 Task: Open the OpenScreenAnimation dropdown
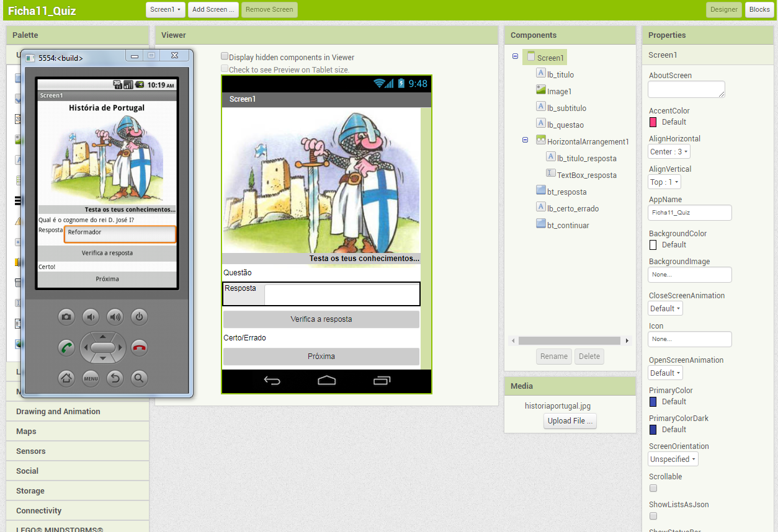click(x=665, y=373)
